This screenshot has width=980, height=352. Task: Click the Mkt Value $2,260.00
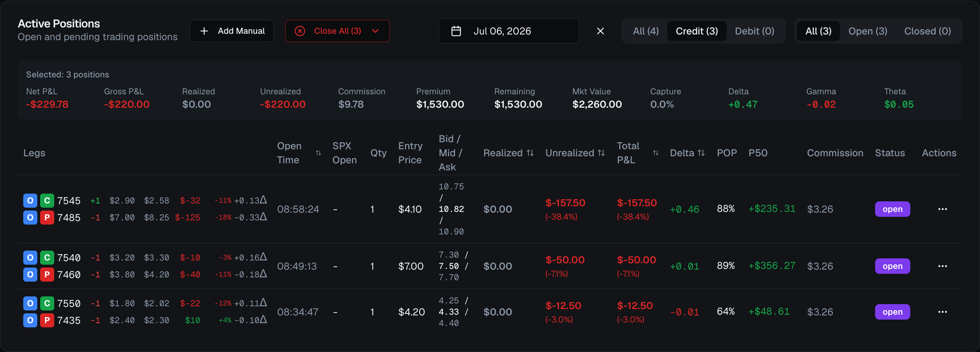point(597,104)
